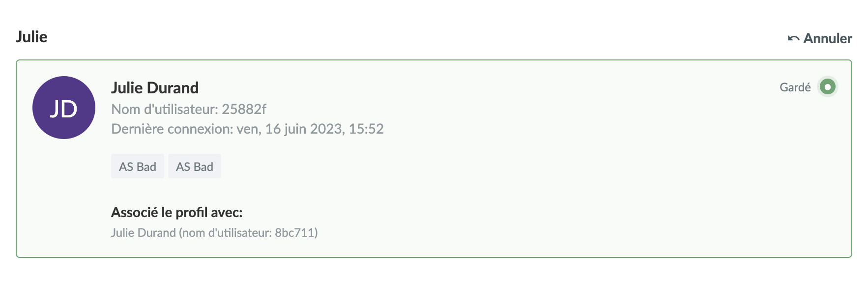
Task: Click the green center dot of Gardé radio
Action: pos(828,87)
